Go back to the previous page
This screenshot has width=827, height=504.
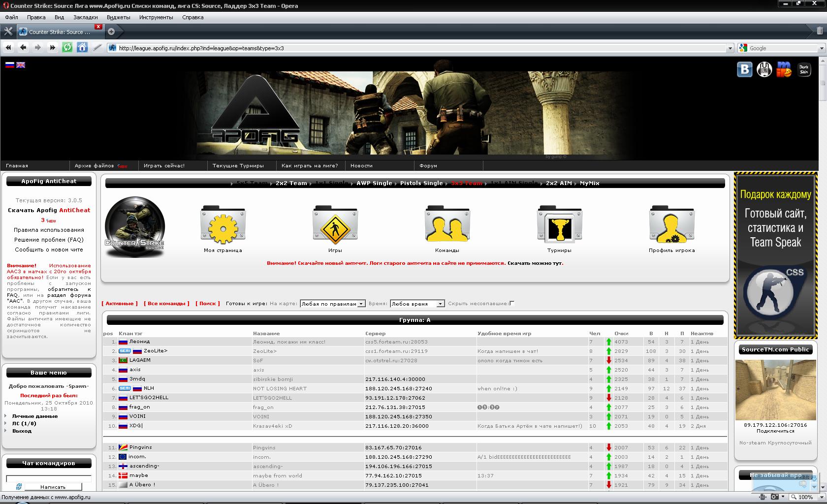point(23,47)
